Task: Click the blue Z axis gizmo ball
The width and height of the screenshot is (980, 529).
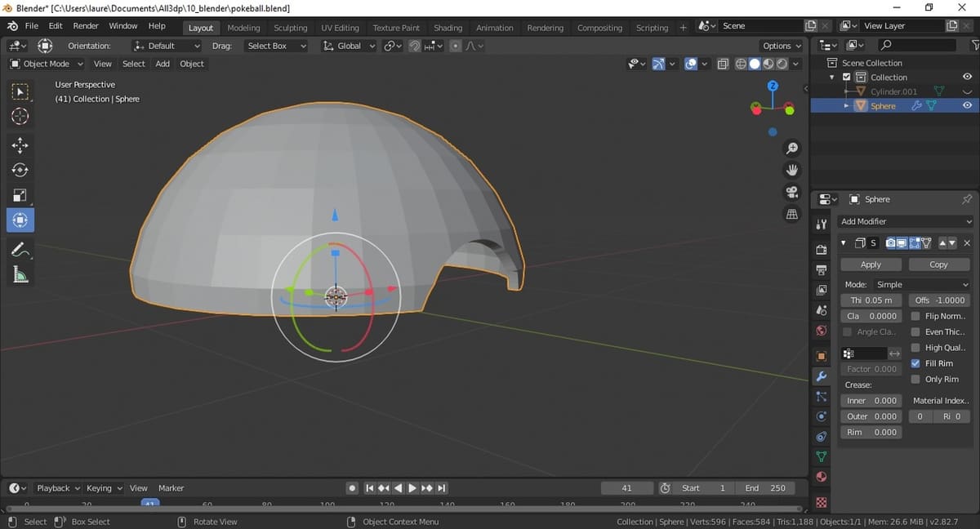Action: point(773,86)
